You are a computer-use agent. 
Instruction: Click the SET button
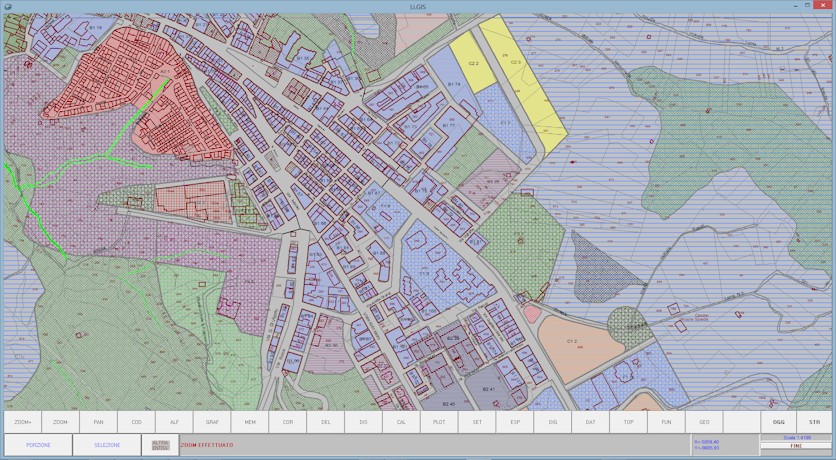coord(477,422)
